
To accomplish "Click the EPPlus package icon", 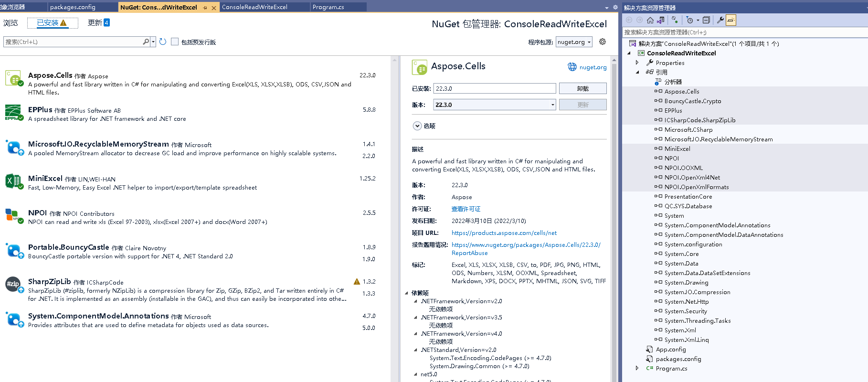I will click(x=14, y=113).
